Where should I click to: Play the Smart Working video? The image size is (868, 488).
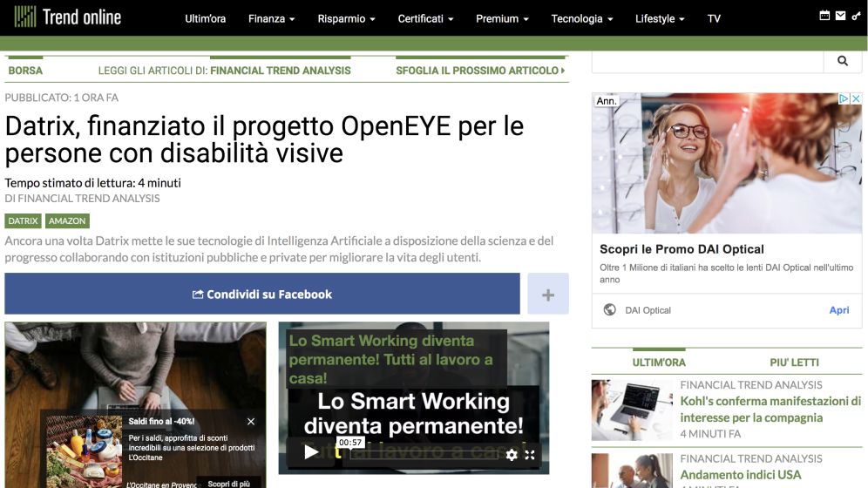[311, 452]
